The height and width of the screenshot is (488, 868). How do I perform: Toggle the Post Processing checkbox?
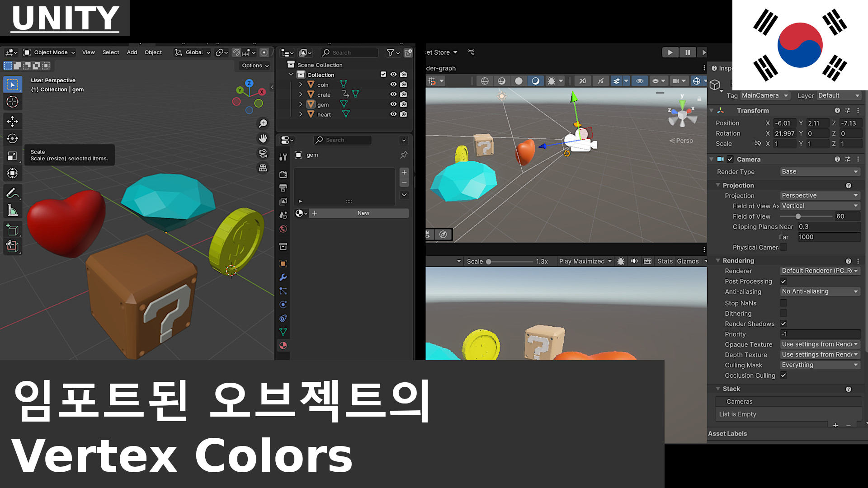tap(783, 282)
